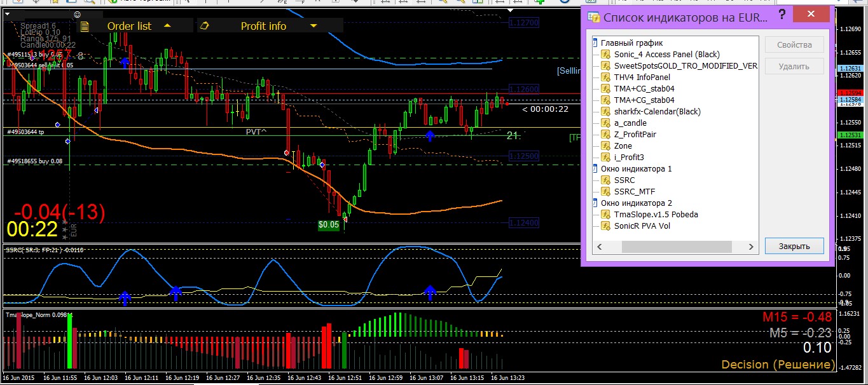
Task: Click the M15 = -0.48 slope reading
Action: tap(797, 317)
